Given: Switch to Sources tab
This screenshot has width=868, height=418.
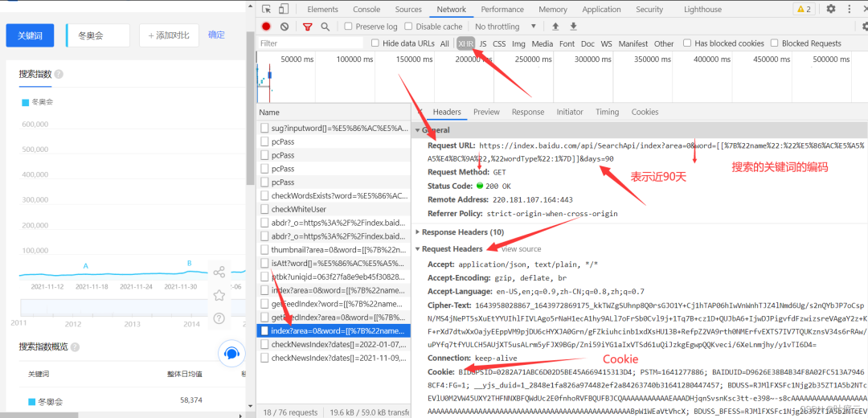Looking at the screenshot, I should pos(408,9).
